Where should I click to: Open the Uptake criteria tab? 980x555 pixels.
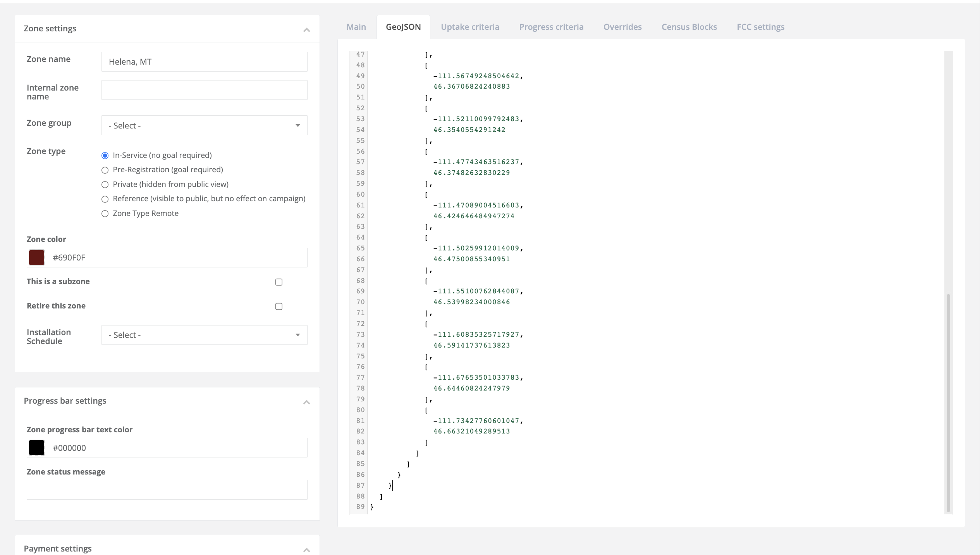coord(470,27)
